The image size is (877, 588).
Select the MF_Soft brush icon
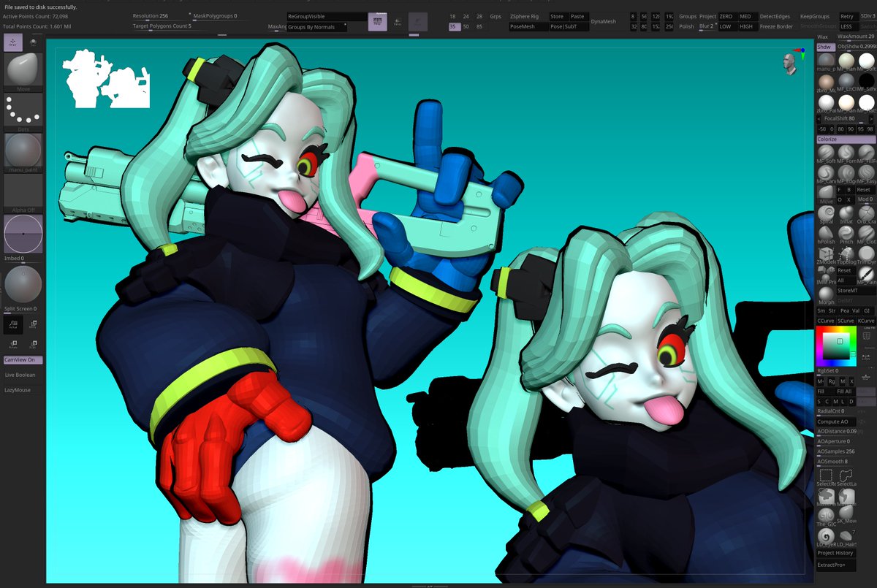point(826,153)
